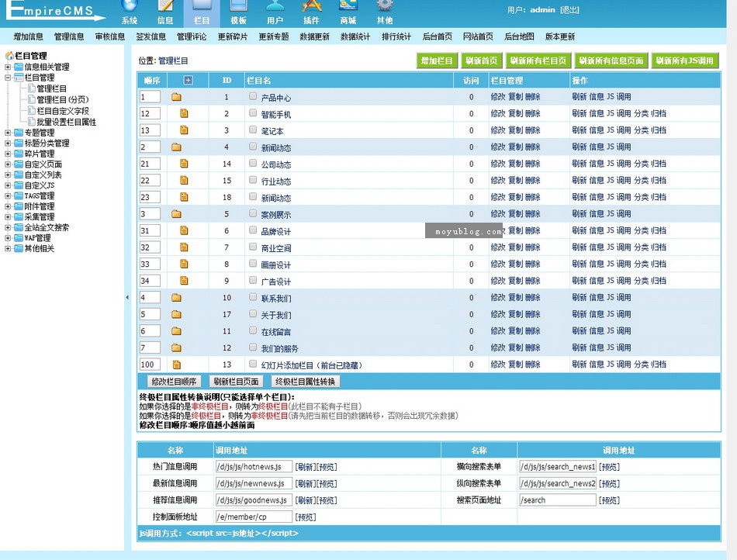
Task: Expand the 自定义页面 tree node
Action: tap(8, 164)
